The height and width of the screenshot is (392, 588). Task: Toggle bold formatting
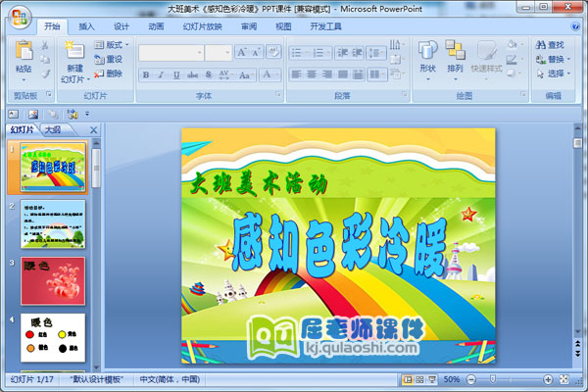146,75
